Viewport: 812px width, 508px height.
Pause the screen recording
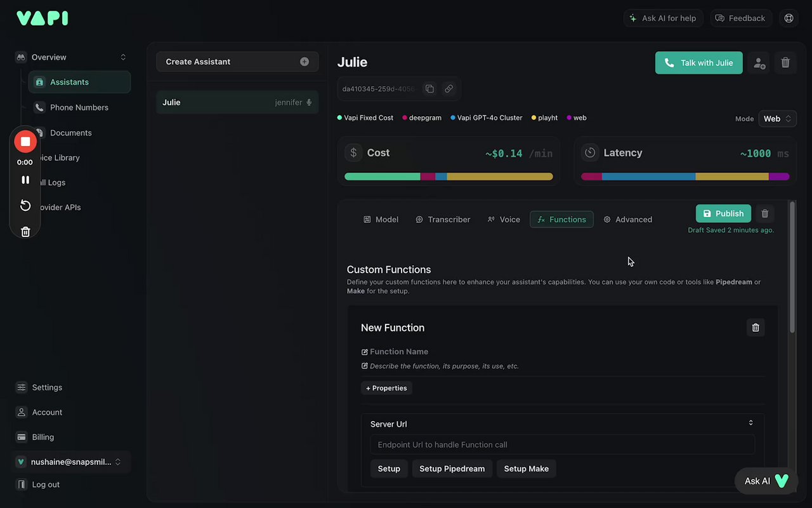25,180
